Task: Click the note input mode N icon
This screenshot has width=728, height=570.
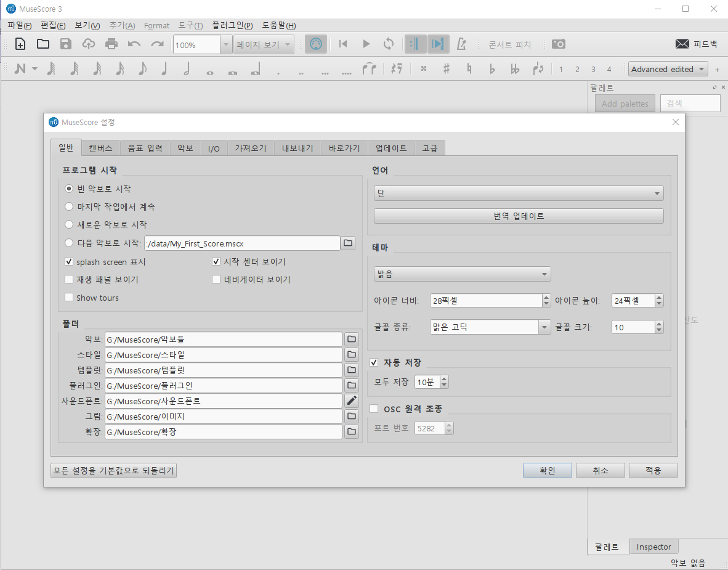Action: point(20,69)
